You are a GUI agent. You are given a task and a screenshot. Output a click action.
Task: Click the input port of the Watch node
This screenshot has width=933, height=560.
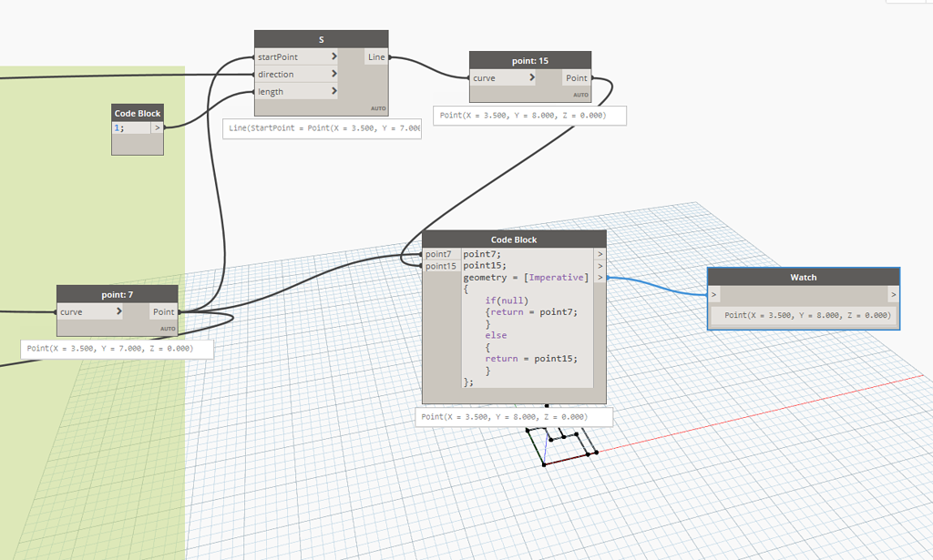(x=713, y=294)
